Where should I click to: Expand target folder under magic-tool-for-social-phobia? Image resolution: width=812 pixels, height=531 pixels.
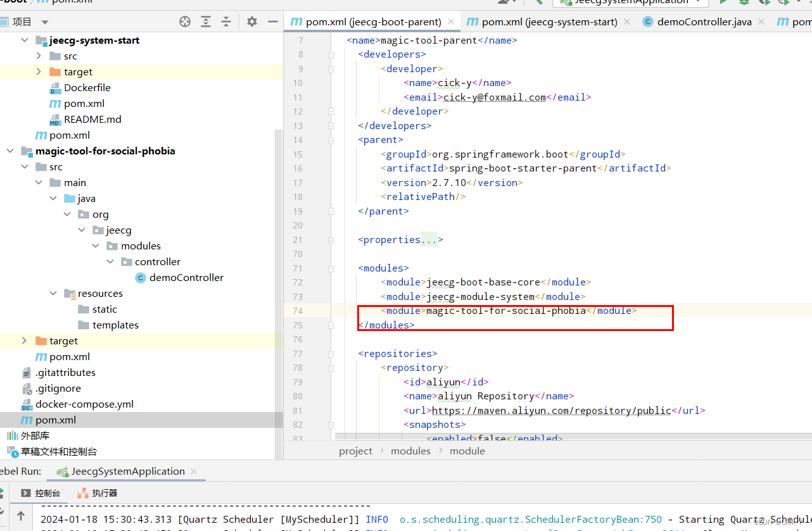tap(25, 340)
